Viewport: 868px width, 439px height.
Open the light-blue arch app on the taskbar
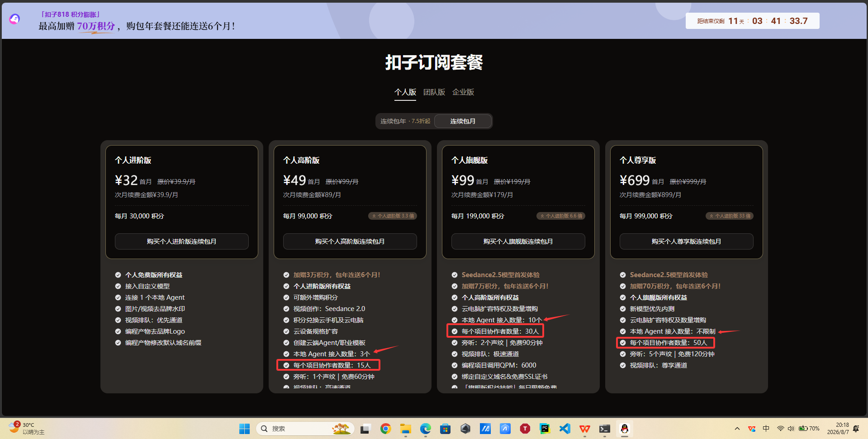point(505,429)
